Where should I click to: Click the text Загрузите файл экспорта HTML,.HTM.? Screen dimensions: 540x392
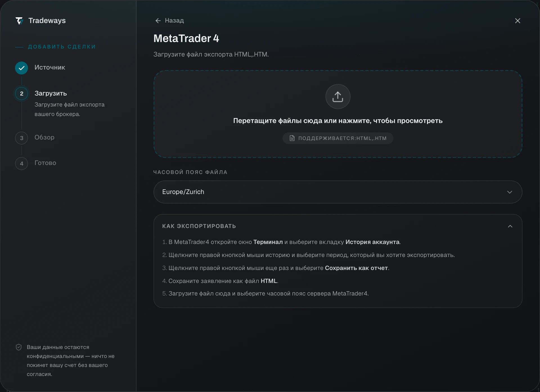(x=211, y=54)
